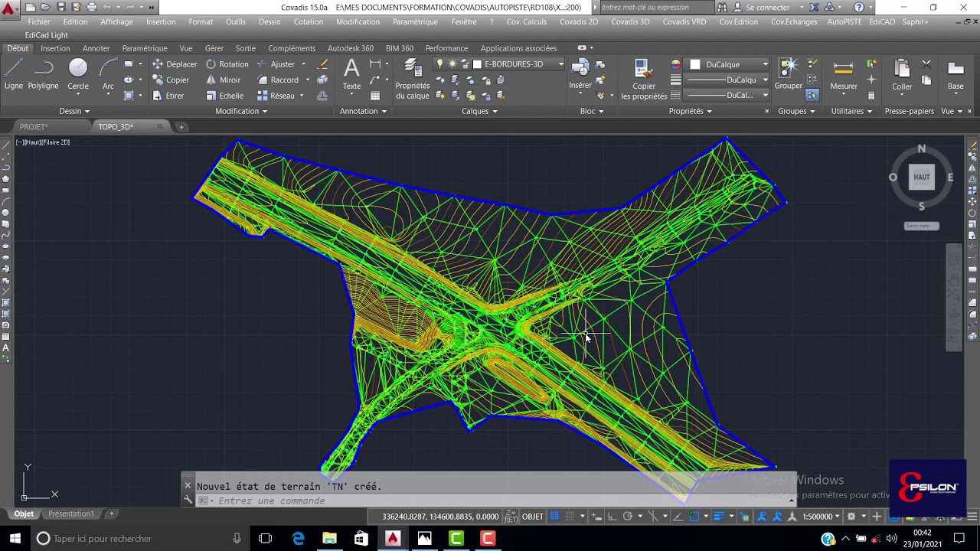The width and height of the screenshot is (980, 551).
Task: Open the Covadis 3D menu
Action: pyautogui.click(x=630, y=21)
